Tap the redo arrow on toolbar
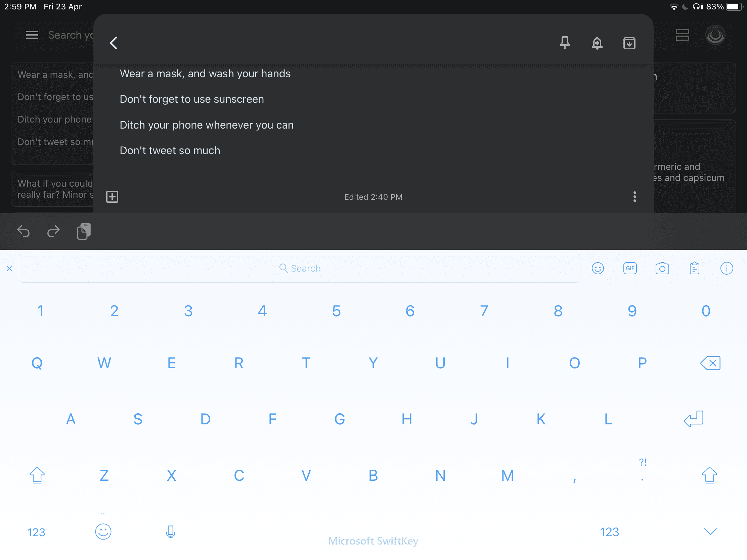The image size is (747, 560). coord(53,231)
